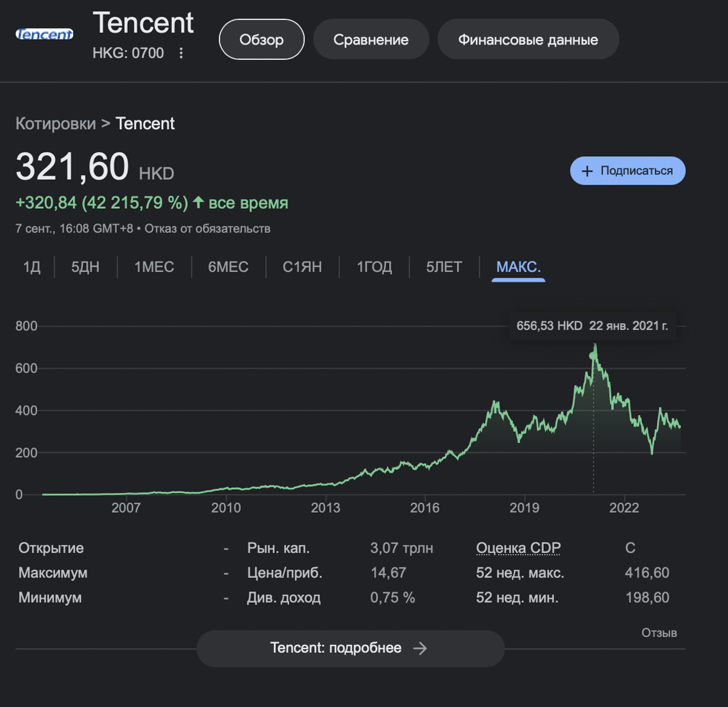728x707 pixels.
Task: Click the plus icon on Подписаться
Action: (x=587, y=171)
